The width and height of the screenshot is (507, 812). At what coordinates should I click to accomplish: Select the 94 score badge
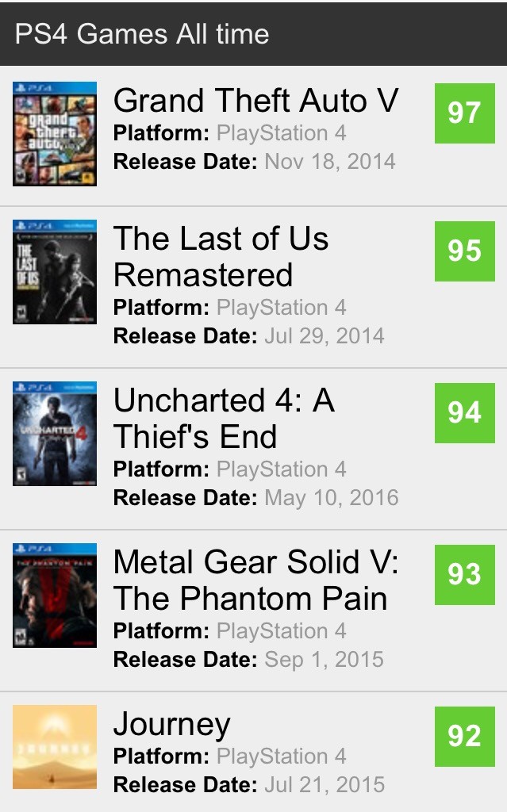coord(464,412)
